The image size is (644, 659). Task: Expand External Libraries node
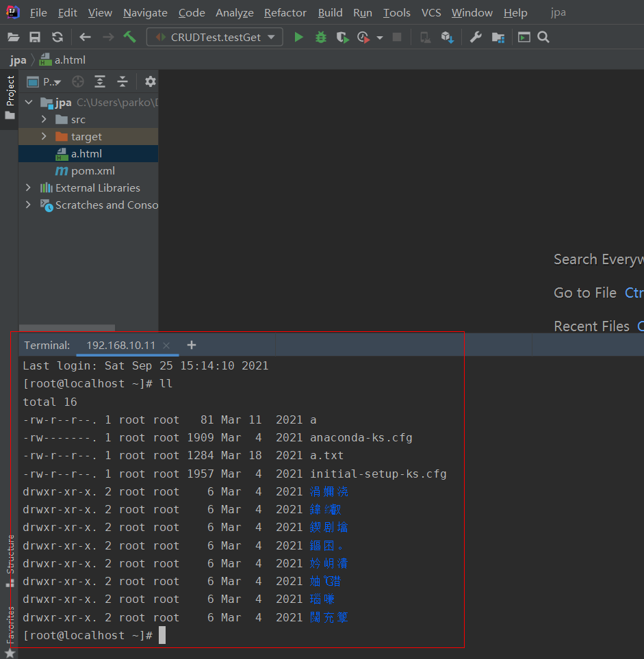tap(28, 188)
